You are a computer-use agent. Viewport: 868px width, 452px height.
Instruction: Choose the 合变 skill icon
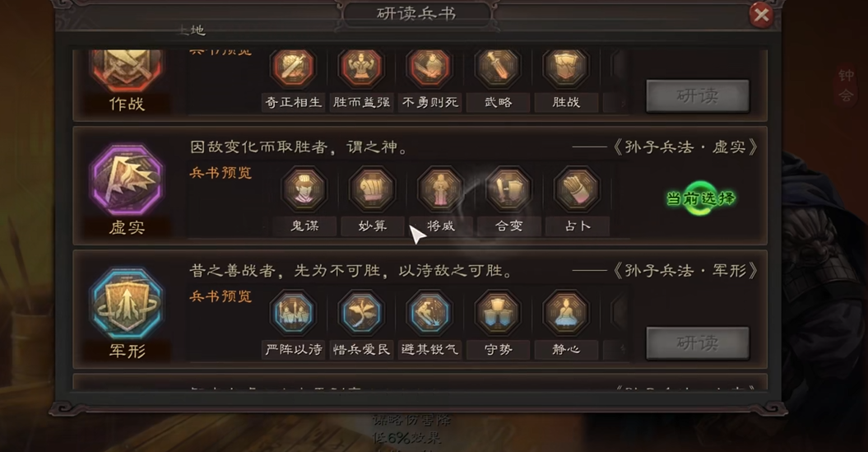pos(508,189)
